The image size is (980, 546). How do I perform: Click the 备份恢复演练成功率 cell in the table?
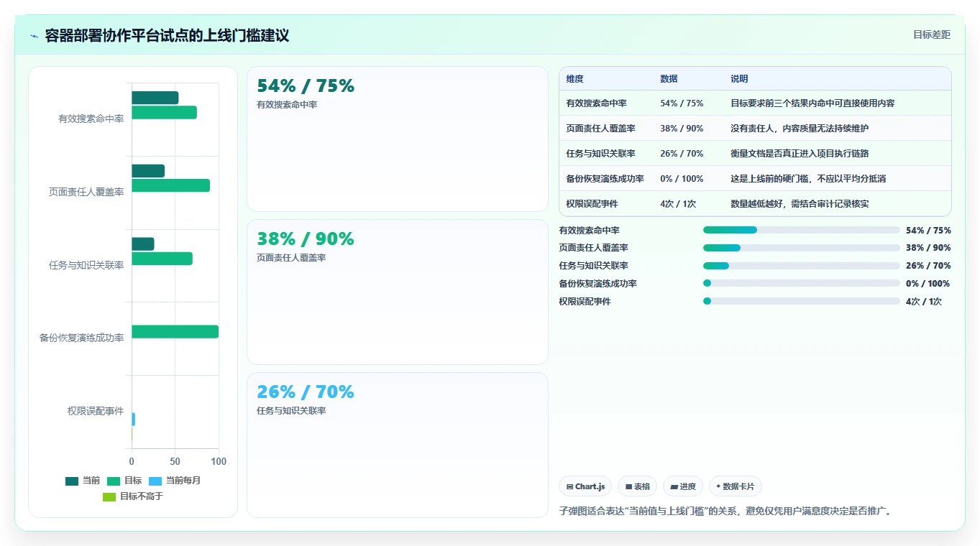pos(605,179)
